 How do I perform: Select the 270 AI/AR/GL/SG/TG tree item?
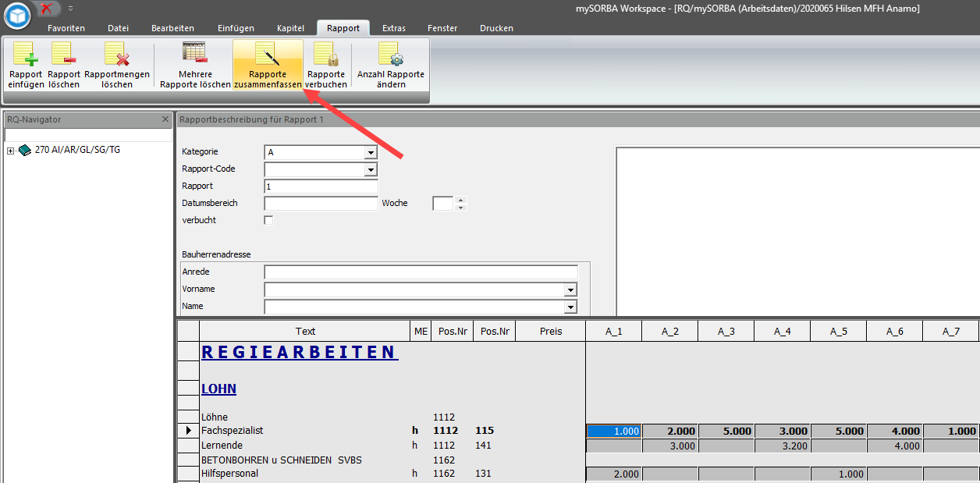(x=78, y=150)
